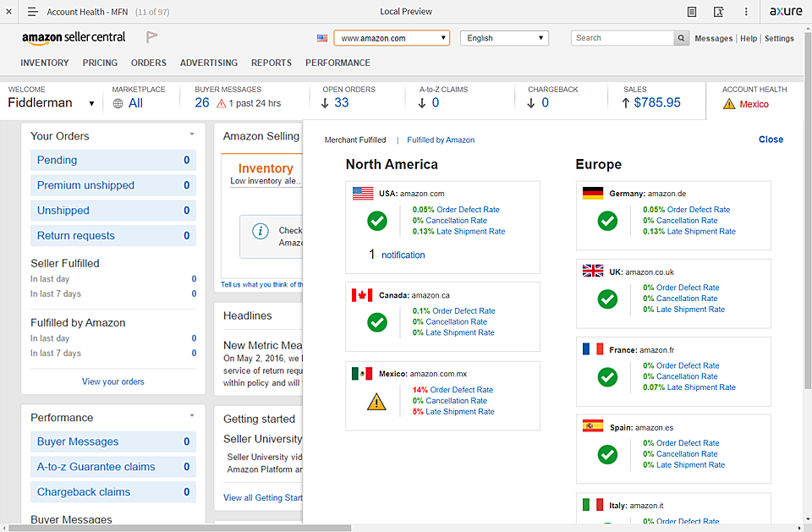Open the Settings link
The height and width of the screenshot is (532, 812).
779,38
